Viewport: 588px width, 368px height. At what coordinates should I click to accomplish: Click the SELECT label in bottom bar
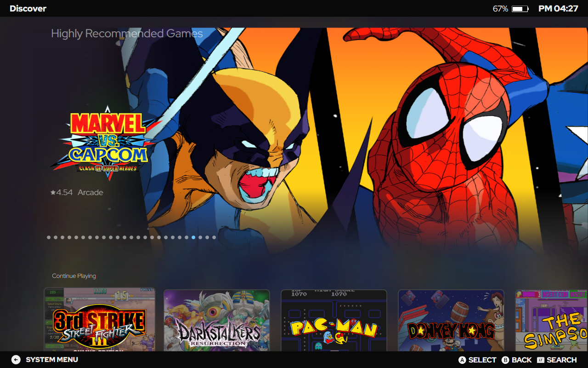(x=482, y=360)
